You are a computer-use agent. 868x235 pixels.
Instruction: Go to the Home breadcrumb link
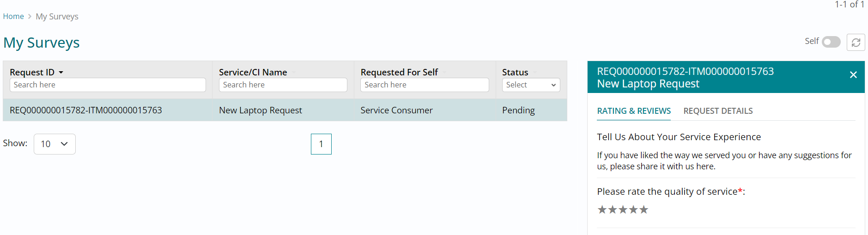coord(13,17)
